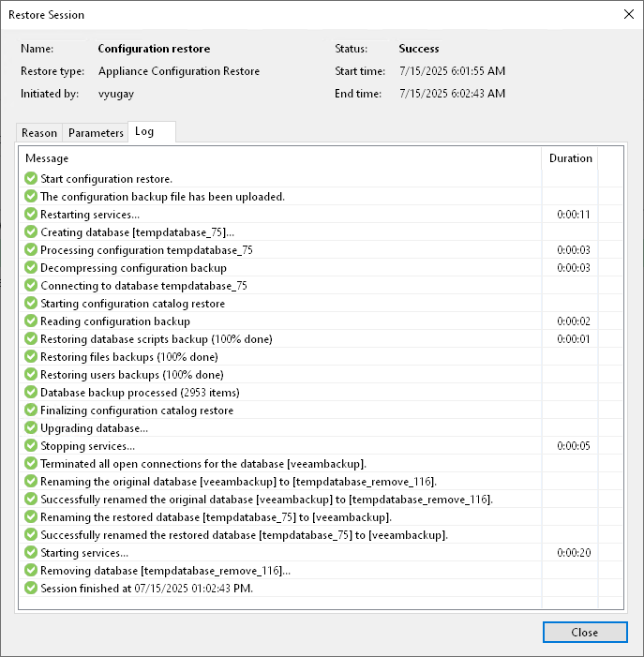Click the 'vyugay' initiated by value
Screen dimensions: 644x657
116,94
